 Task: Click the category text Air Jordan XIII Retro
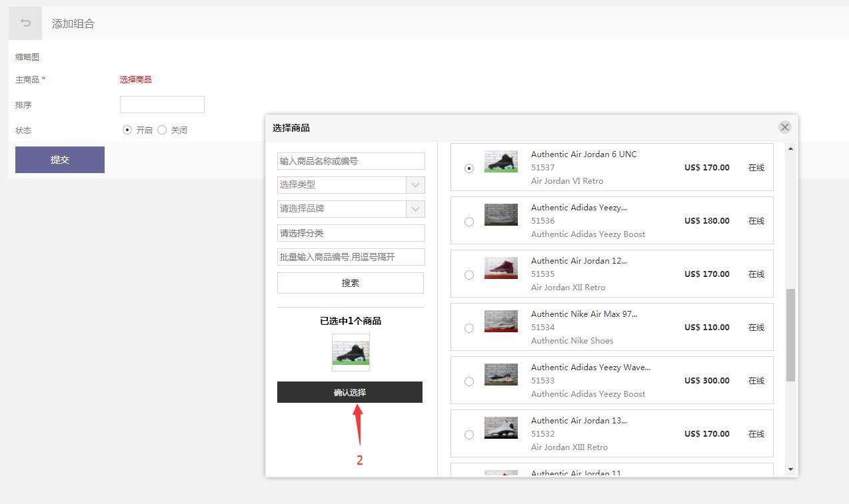pyautogui.click(x=570, y=447)
